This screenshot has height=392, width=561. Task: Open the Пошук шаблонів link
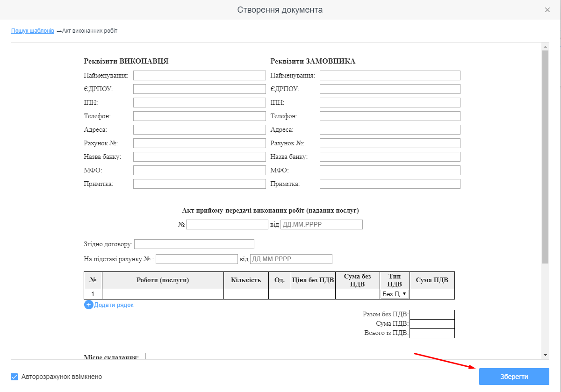coord(33,31)
